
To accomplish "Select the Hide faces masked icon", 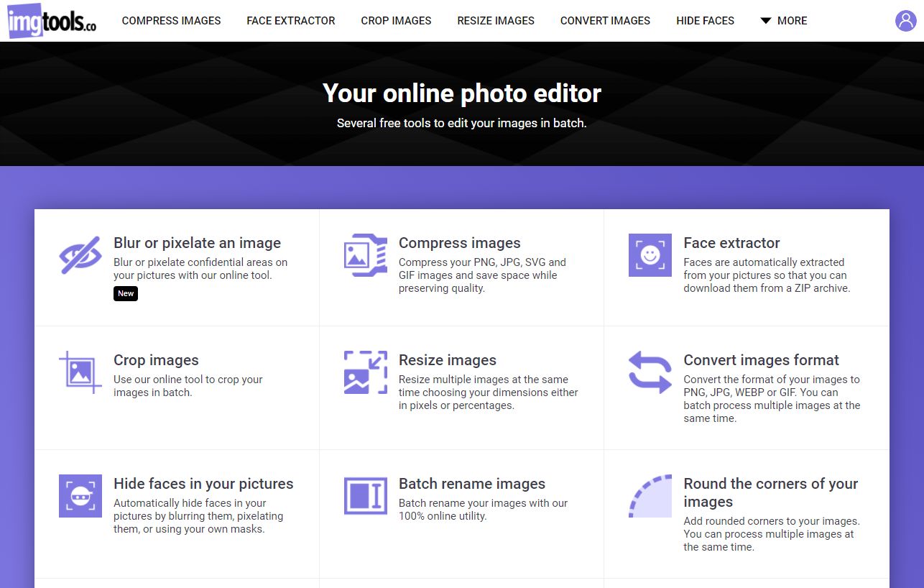I will click(79, 495).
